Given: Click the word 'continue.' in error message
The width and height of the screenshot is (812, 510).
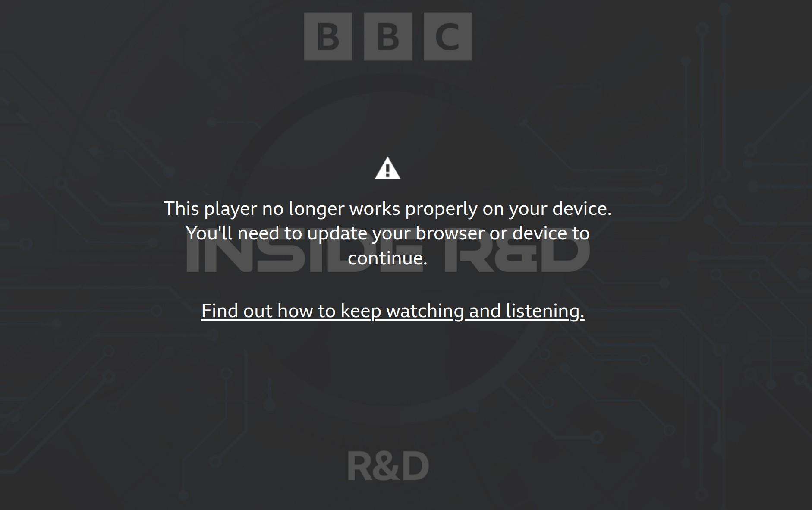Looking at the screenshot, I should [x=387, y=258].
